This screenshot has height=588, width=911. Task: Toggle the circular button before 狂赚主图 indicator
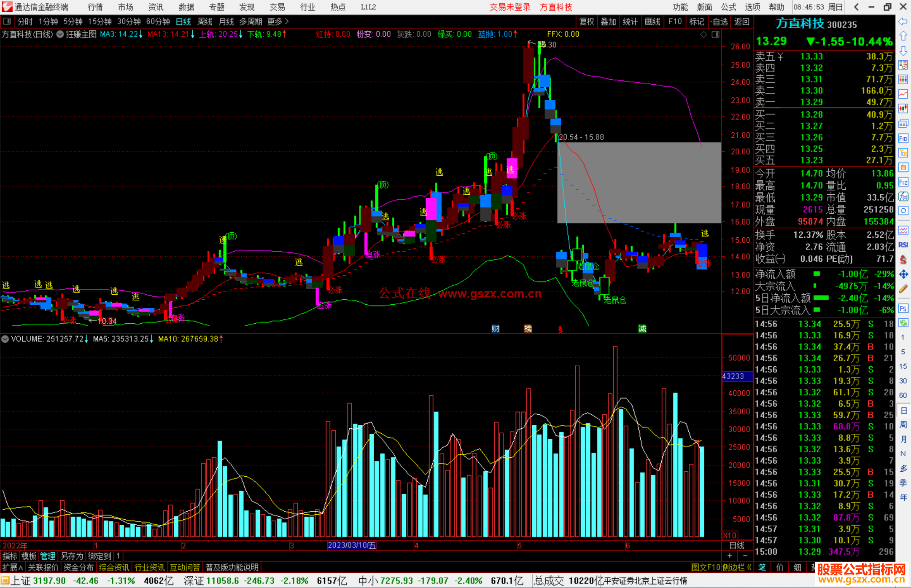[60, 34]
